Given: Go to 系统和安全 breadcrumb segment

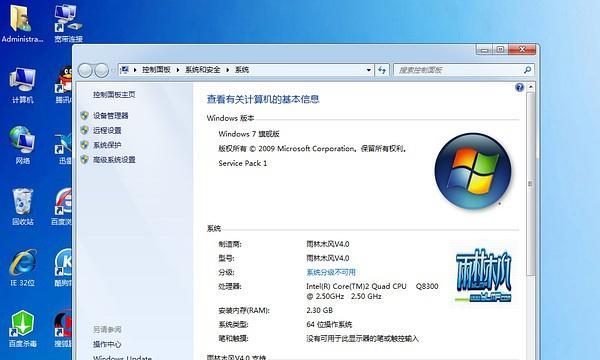Looking at the screenshot, I should click(x=202, y=70).
